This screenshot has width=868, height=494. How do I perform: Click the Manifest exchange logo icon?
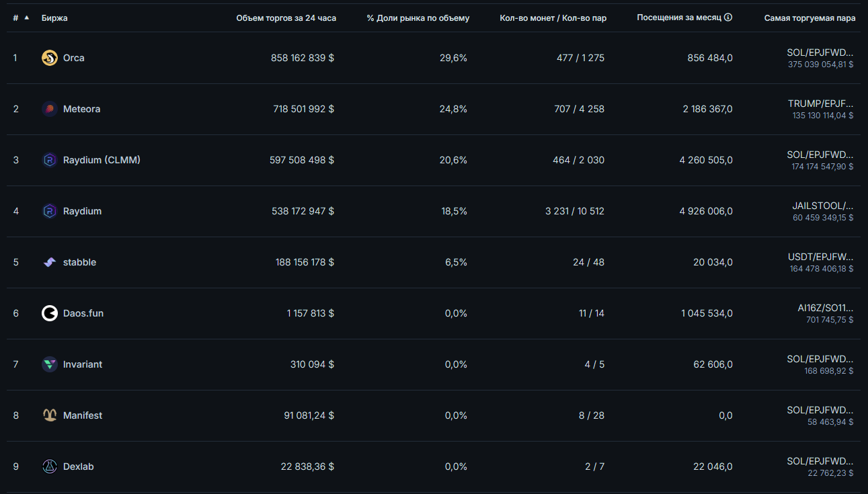click(x=50, y=415)
